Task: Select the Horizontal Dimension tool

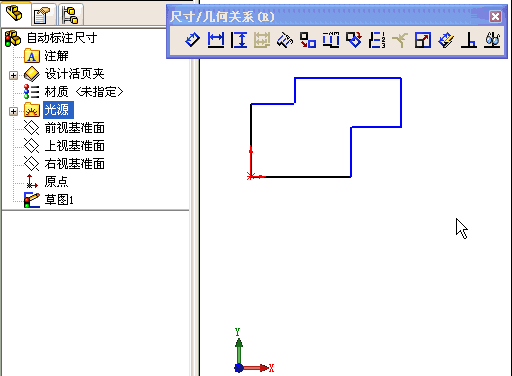Action: pyautogui.click(x=216, y=40)
